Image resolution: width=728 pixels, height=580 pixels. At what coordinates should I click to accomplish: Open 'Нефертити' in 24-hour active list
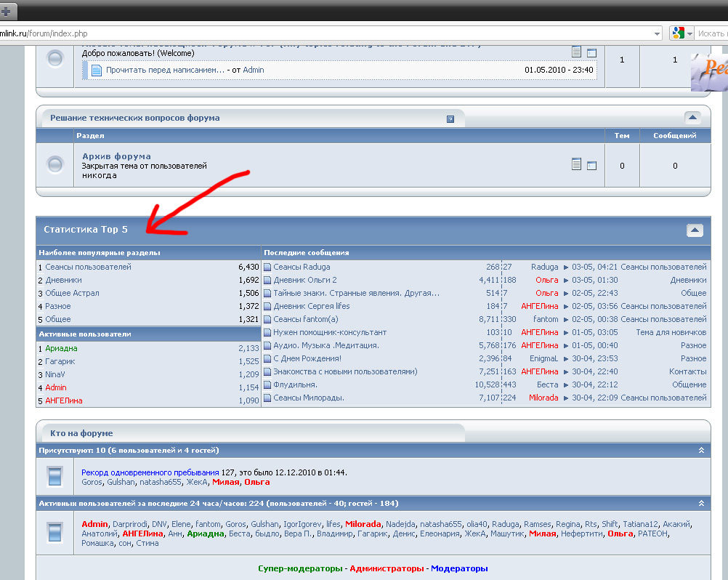582,533
